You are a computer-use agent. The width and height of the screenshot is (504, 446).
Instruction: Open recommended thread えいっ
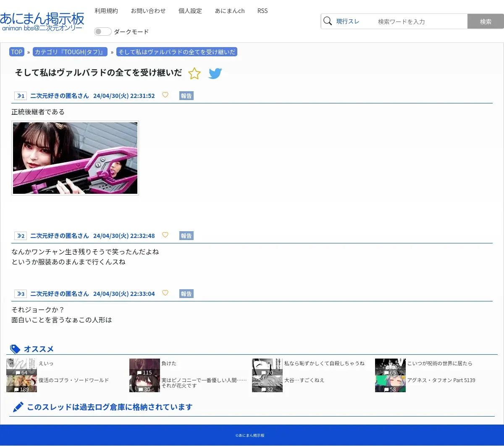point(46,363)
